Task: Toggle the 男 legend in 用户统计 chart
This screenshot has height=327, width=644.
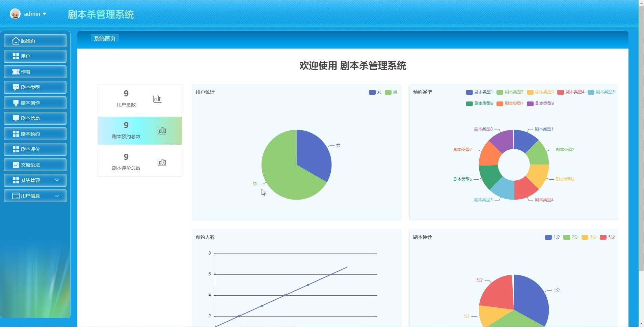Action: coord(391,92)
